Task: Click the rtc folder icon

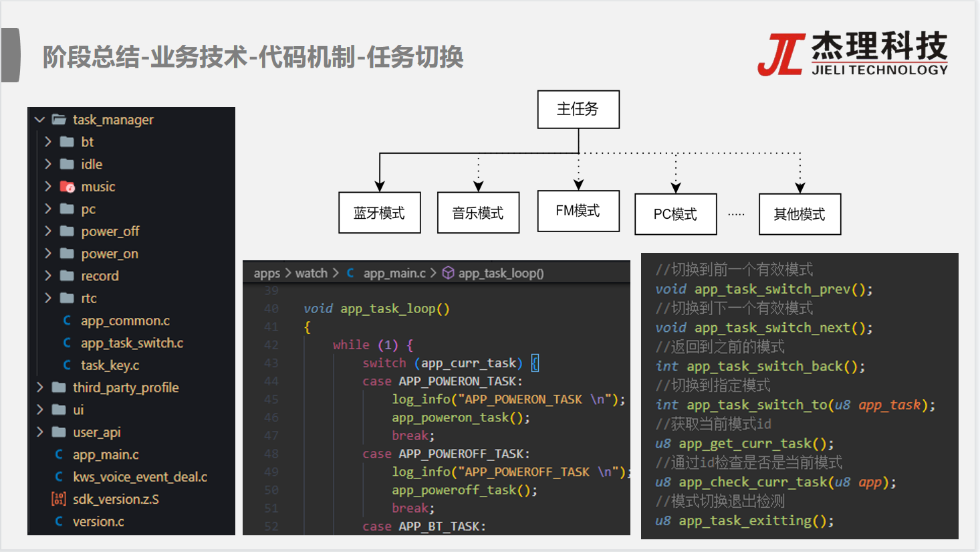Action: point(67,298)
